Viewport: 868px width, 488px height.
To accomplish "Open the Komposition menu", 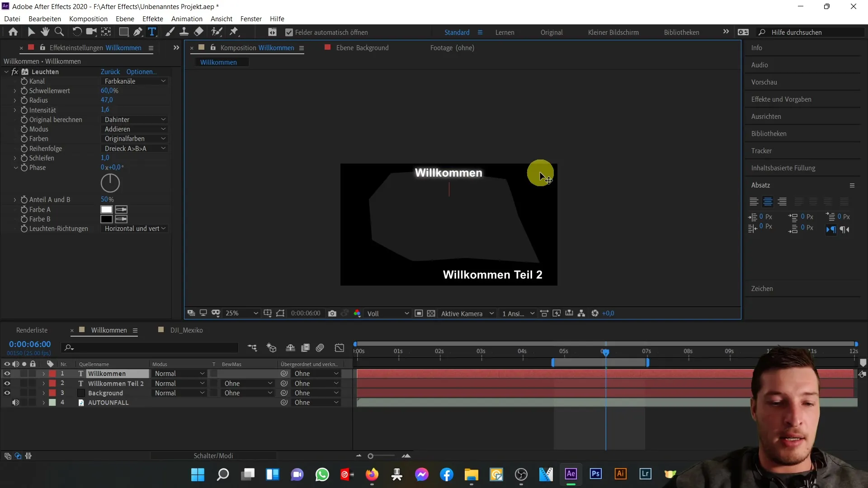I will click(88, 19).
